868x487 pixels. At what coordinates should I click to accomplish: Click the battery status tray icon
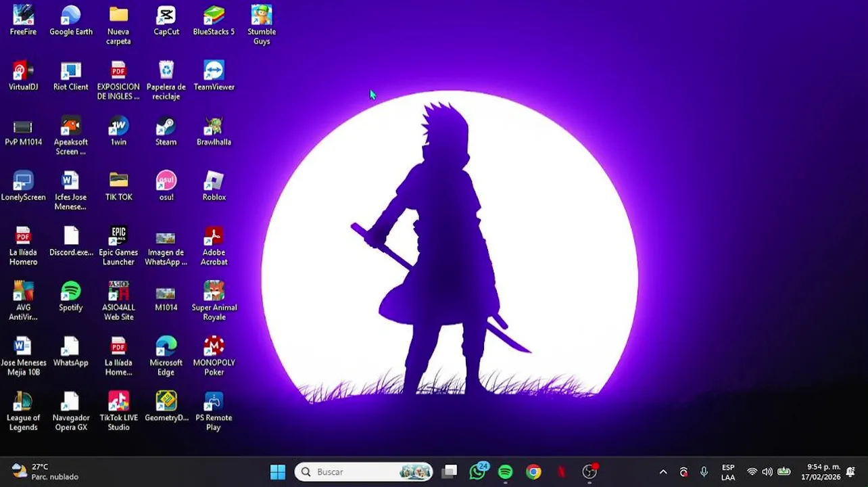pyautogui.click(x=784, y=472)
